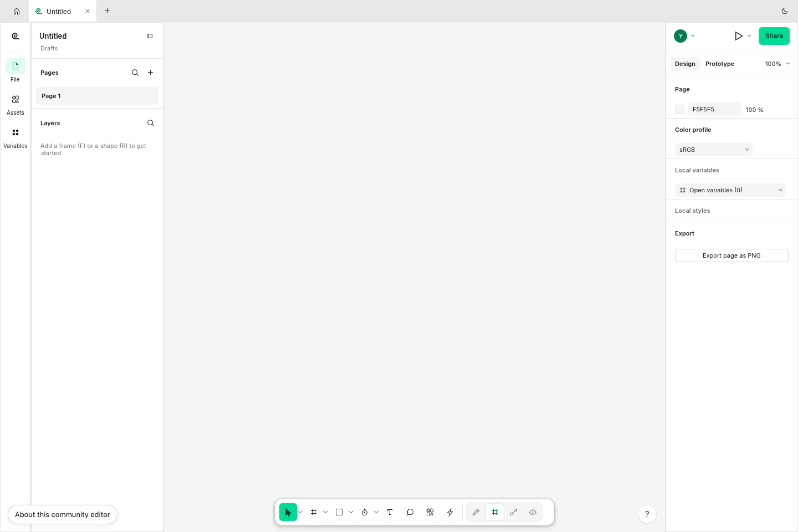Image resolution: width=798 pixels, height=532 pixels.
Task: Open the main logo menu
Action: (x=16, y=36)
